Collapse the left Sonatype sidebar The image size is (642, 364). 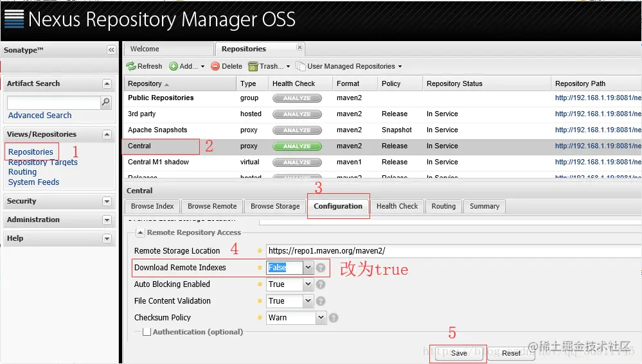click(x=111, y=50)
